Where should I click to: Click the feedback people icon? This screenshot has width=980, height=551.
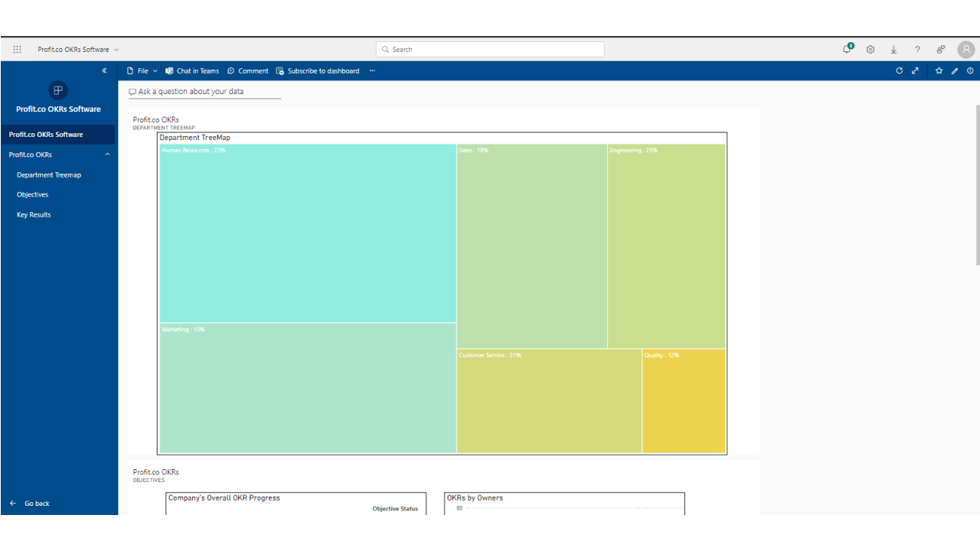pos(940,49)
